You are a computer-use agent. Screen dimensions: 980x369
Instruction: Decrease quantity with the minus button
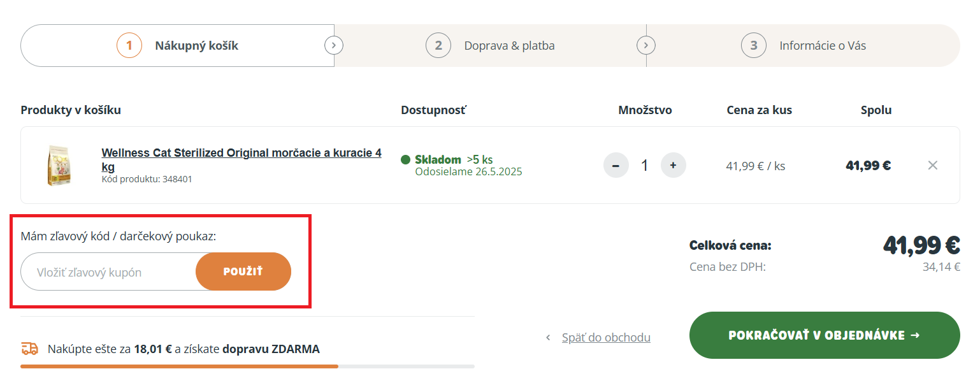coord(616,164)
